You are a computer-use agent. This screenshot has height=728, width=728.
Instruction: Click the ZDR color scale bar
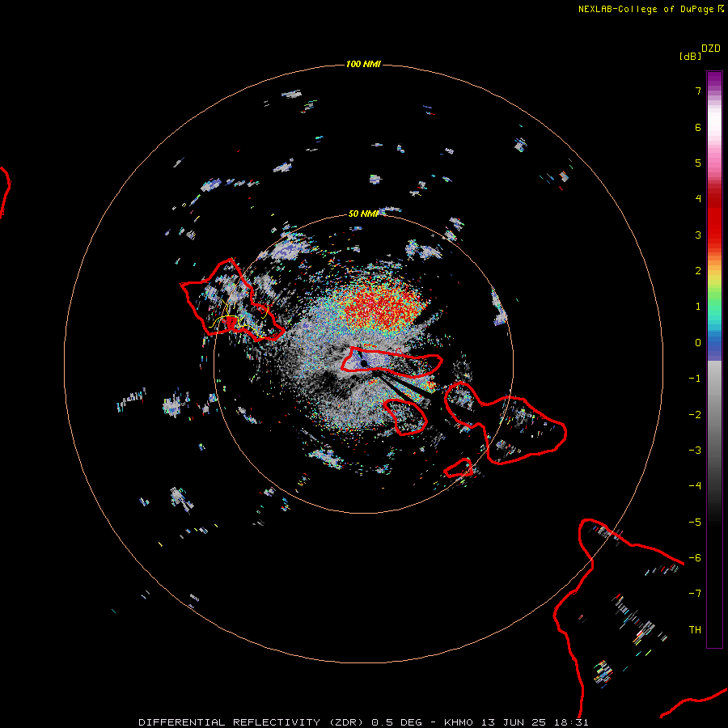(714, 359)
